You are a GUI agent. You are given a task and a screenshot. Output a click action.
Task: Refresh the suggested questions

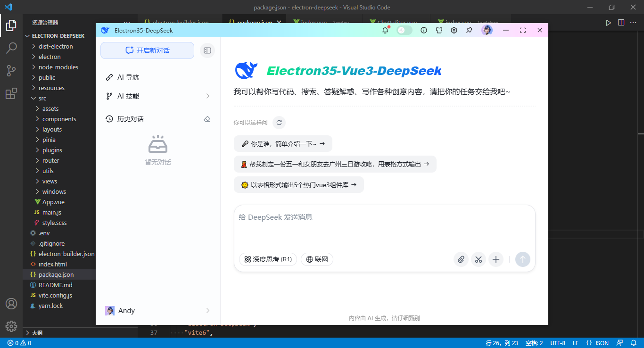(x=279, y=123)
